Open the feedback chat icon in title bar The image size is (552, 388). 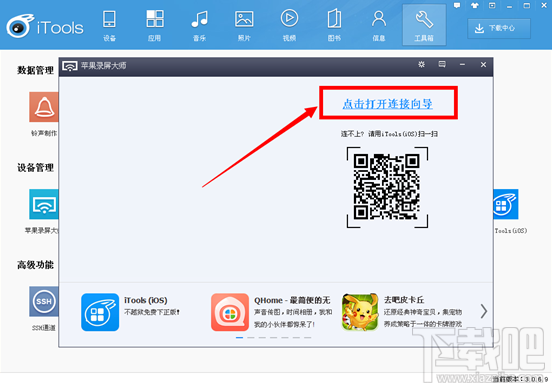(x=457, y=5)
